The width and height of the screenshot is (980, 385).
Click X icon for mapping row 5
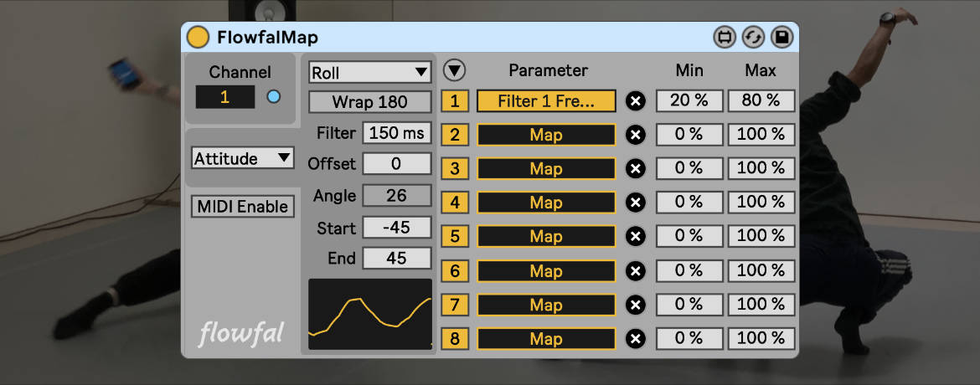[635, 237]
